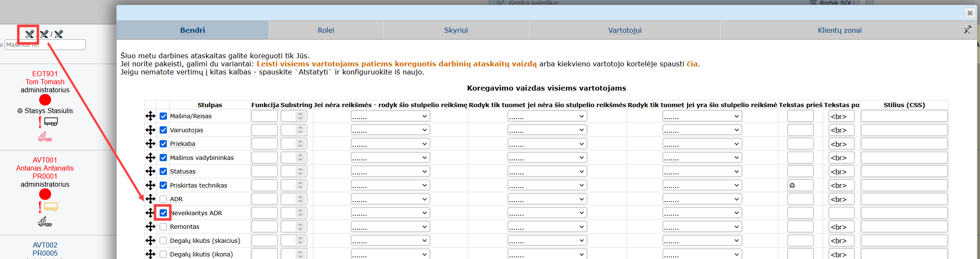Click move handle for Priskirtas technikas row

click(x=150, y=185)
